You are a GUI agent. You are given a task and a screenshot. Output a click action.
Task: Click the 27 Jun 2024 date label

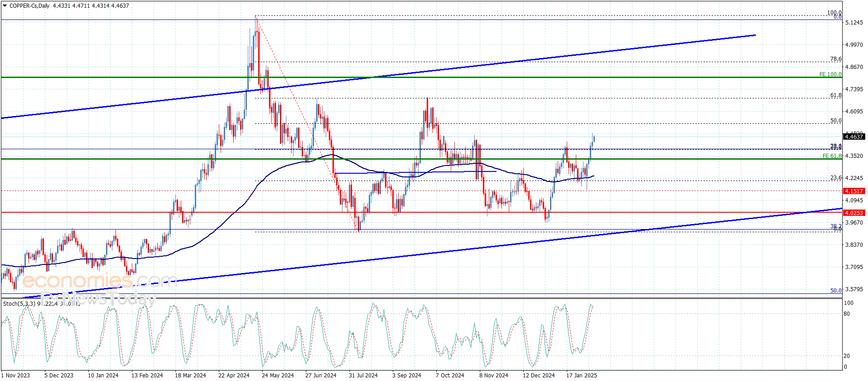[x=321, y=375]
